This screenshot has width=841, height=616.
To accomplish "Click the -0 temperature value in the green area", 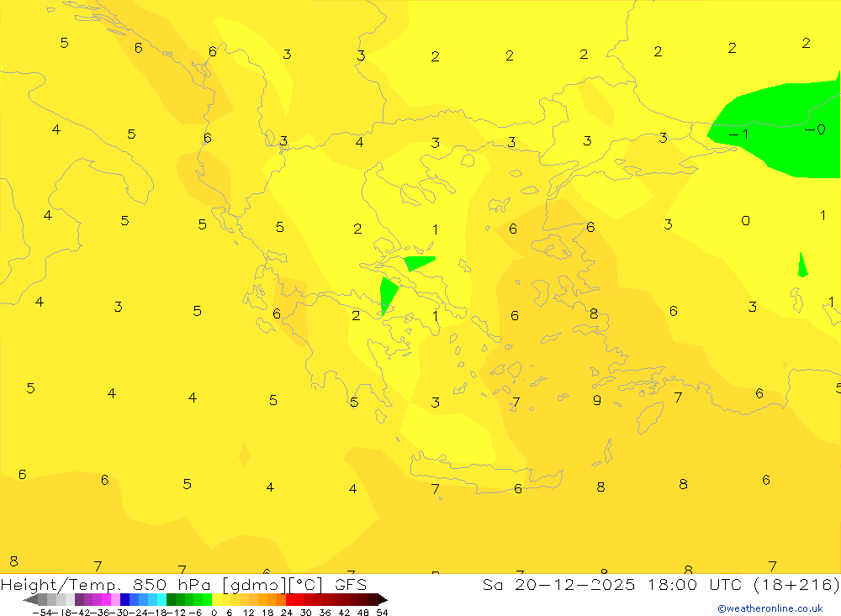I will [815, 129].
